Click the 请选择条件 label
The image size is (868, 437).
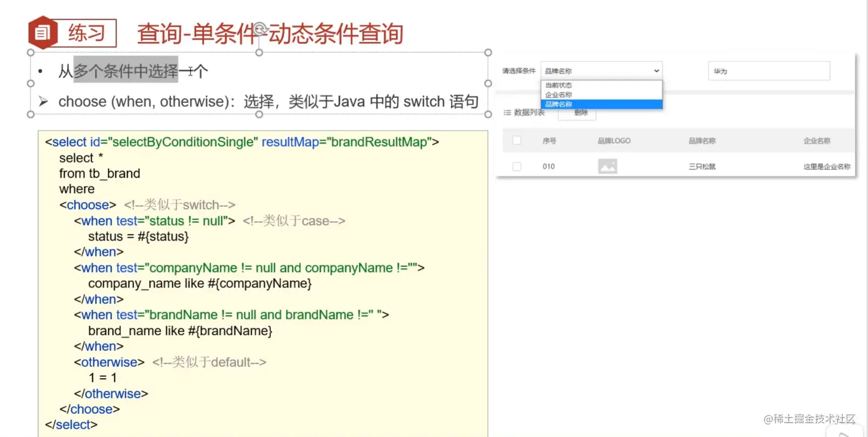coord(519,71)
